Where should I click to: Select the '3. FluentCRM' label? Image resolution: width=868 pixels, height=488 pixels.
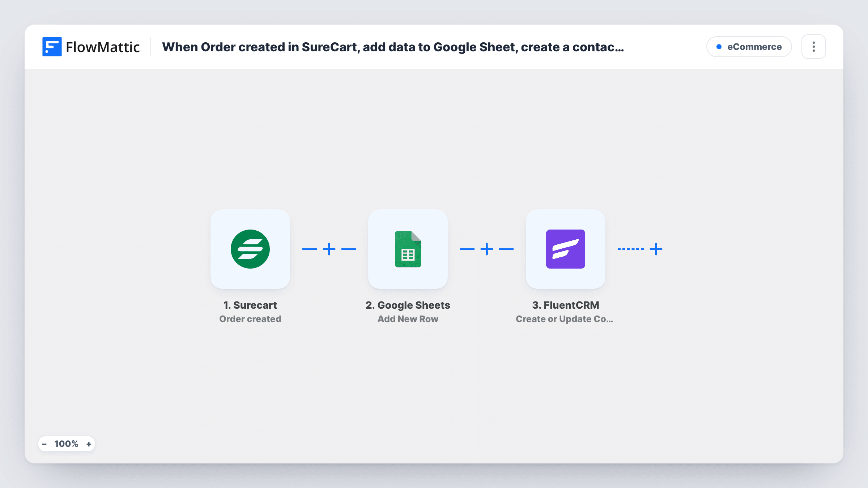point(565,305)
